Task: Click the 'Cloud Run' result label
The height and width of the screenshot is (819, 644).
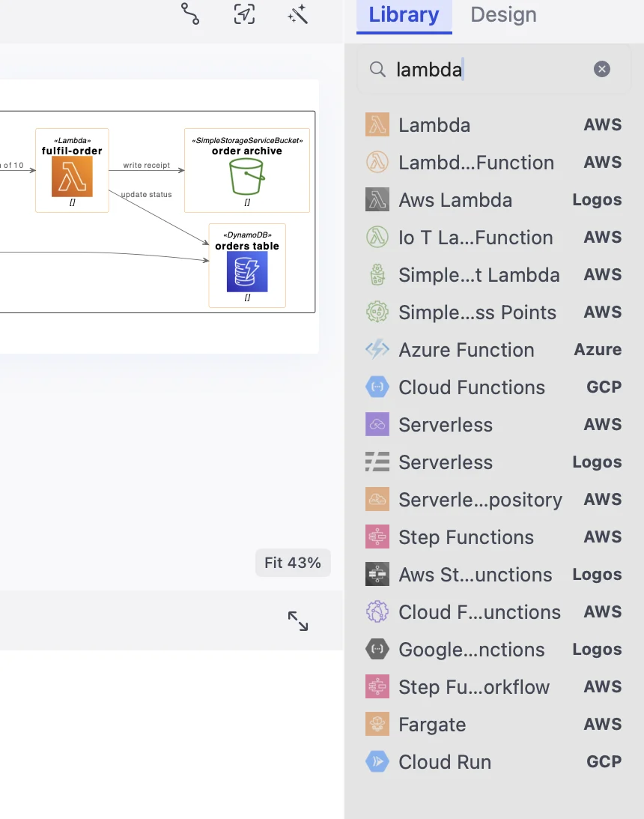Action: pyautogui.click(x=445, y=762)
